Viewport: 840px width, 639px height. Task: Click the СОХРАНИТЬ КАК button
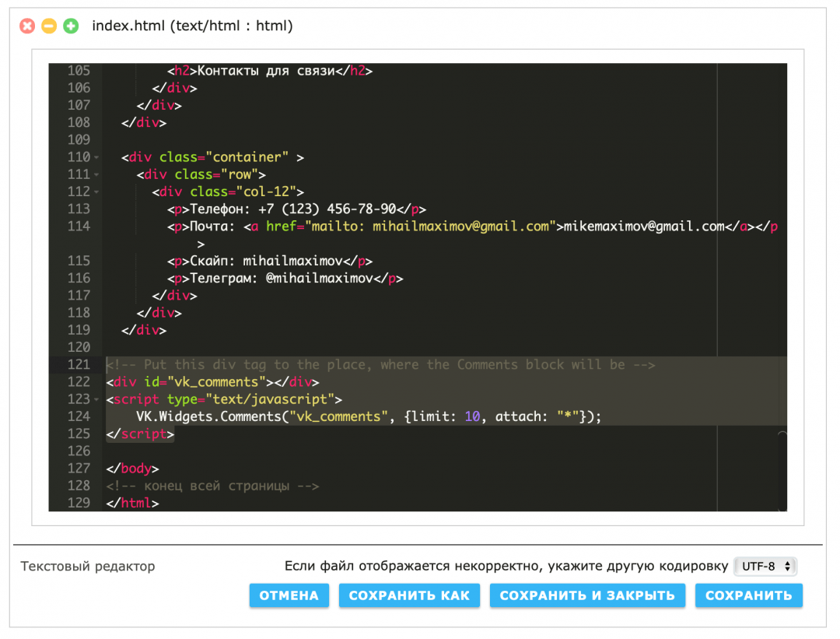(x=409, y=595)
